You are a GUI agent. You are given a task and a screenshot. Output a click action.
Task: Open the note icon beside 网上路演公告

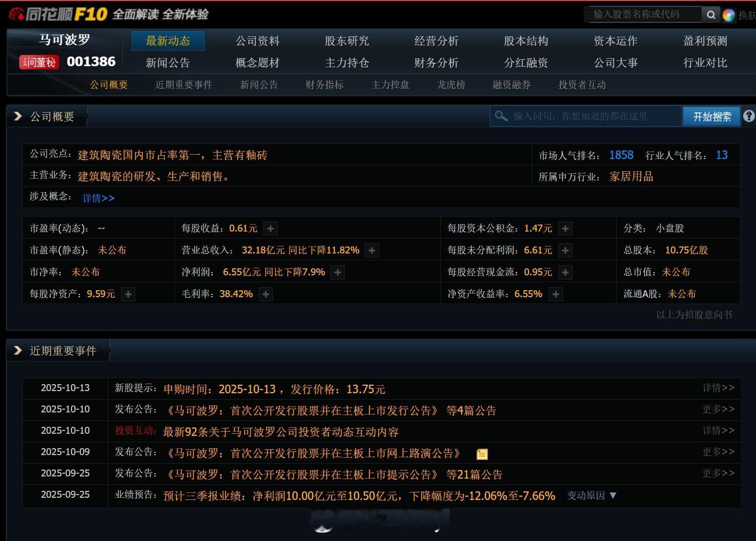(482, 454)
